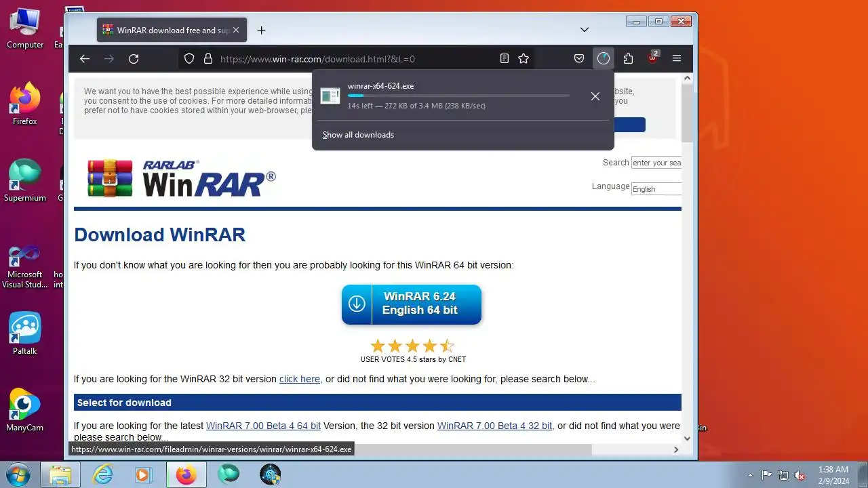Open Windows Media Player taskbar icon

[144, 474]
